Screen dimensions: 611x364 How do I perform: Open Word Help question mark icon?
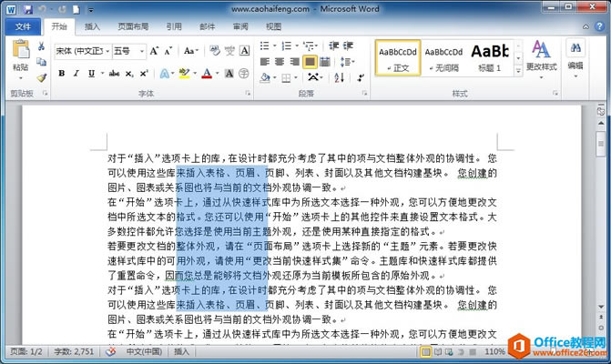599,26
